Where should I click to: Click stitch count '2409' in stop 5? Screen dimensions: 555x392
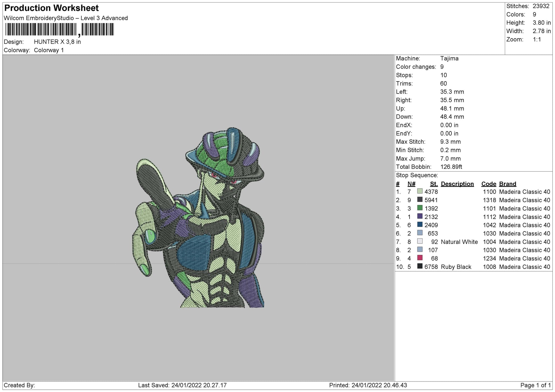point(431,225)
